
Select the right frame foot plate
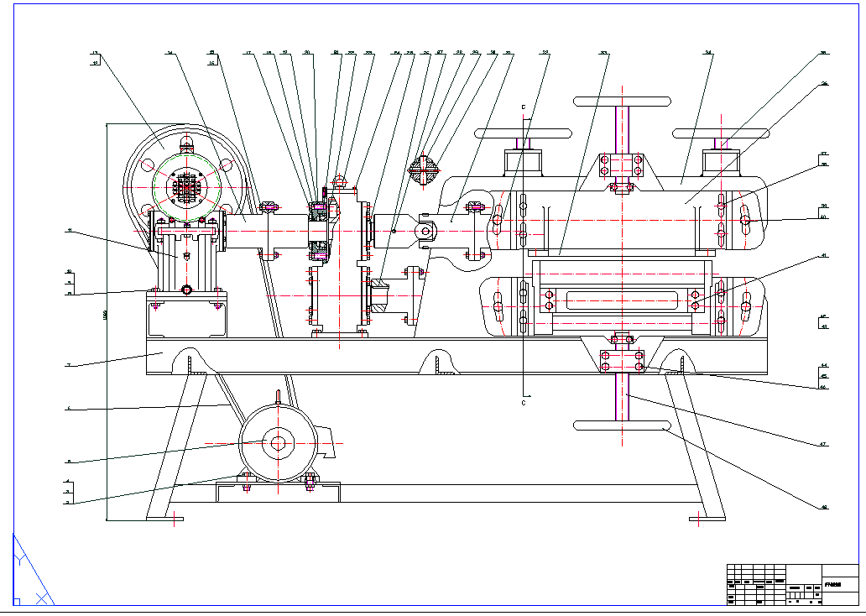click(707, 519)
